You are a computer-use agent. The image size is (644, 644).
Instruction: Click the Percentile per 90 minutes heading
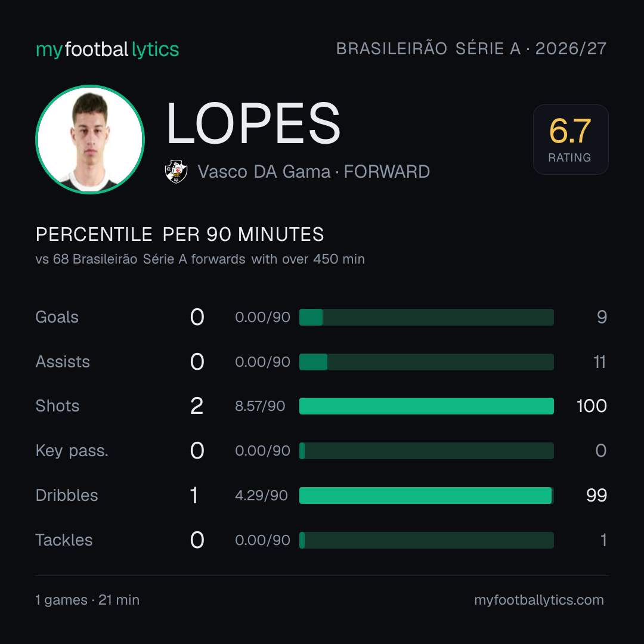(x=179, y=234)
